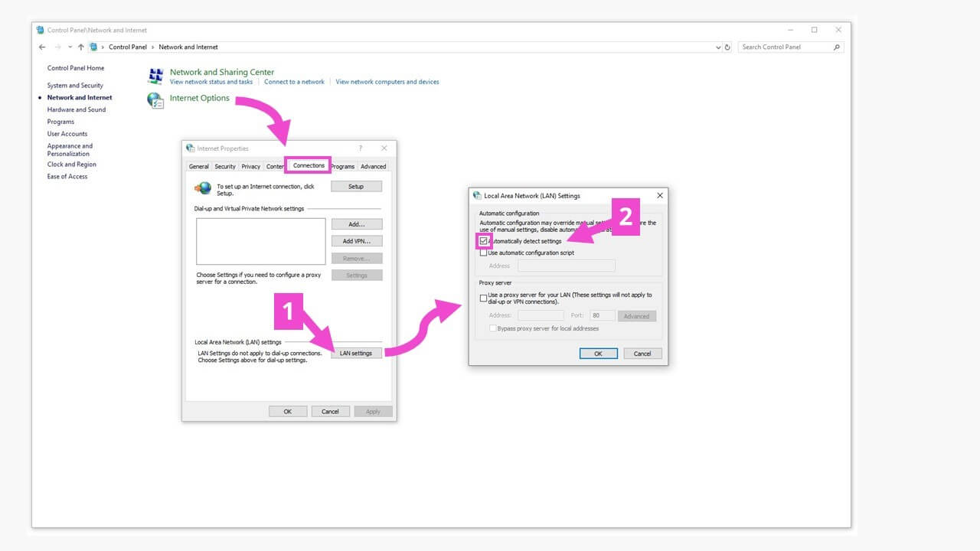This screenshot has width=980, height=551.
Task: Open System and Security category
Action: tap(75, 86)
